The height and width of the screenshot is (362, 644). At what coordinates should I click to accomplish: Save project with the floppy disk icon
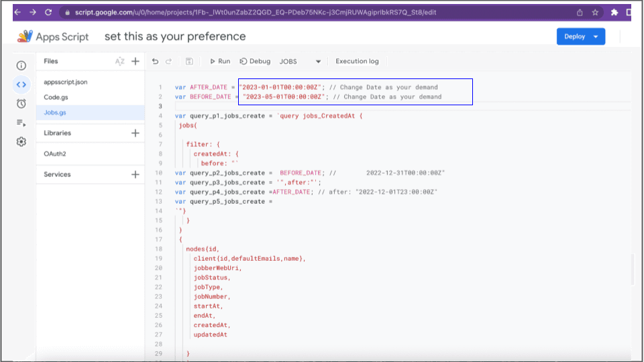[x=189, y=61]
